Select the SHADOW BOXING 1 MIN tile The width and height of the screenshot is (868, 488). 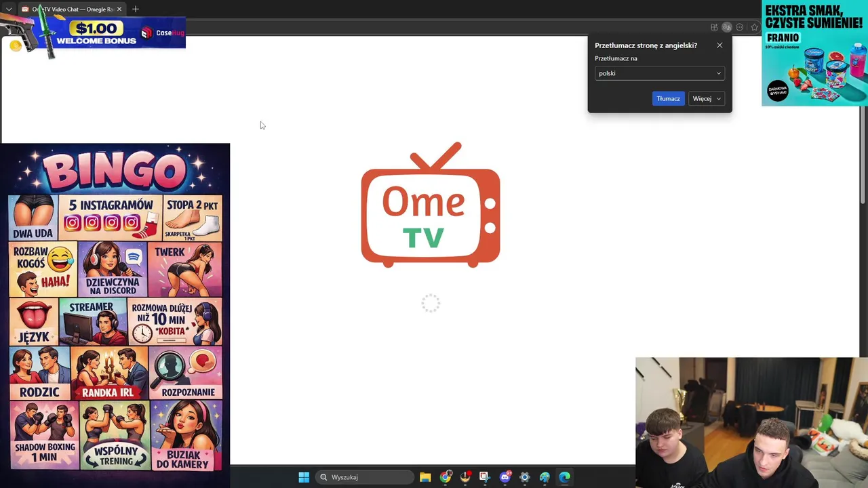click(43, 435)
